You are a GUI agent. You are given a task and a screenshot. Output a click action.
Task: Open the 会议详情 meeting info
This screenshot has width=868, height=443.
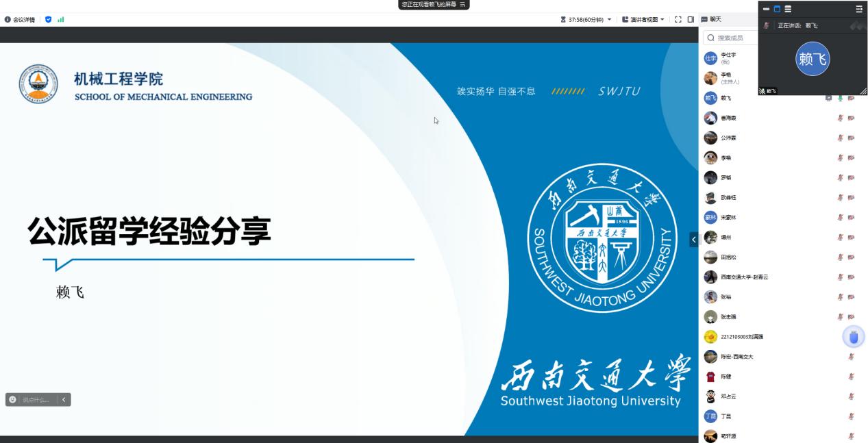(x=20, y=19)
